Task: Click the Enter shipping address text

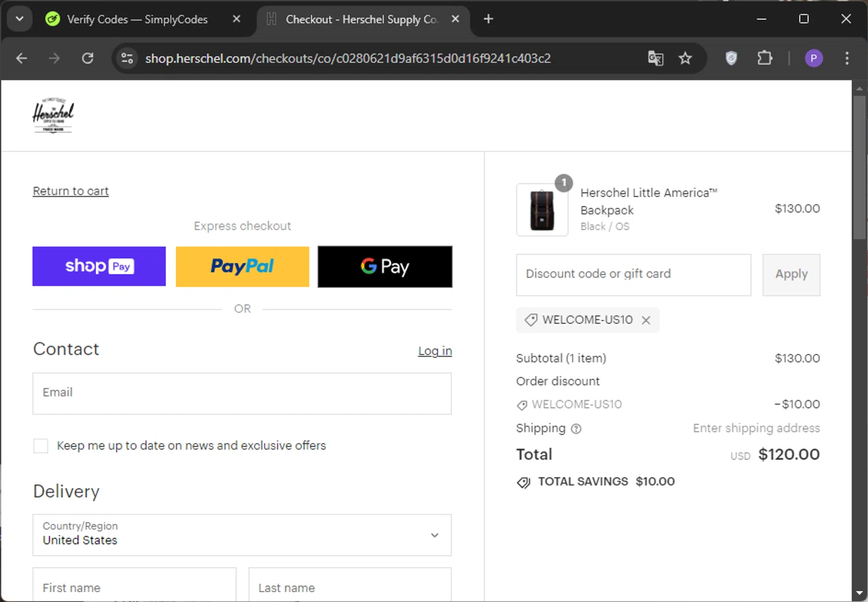Action: click(x=756, y=429)
